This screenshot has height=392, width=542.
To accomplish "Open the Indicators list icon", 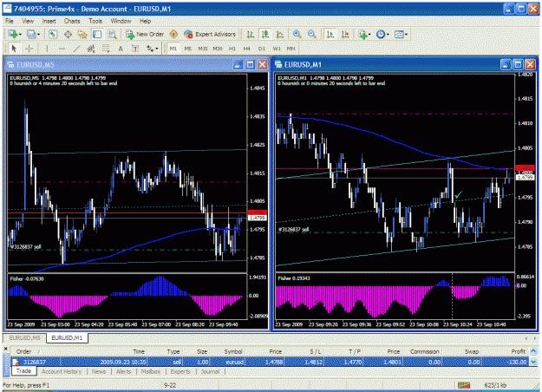I will tap(362, 34).
